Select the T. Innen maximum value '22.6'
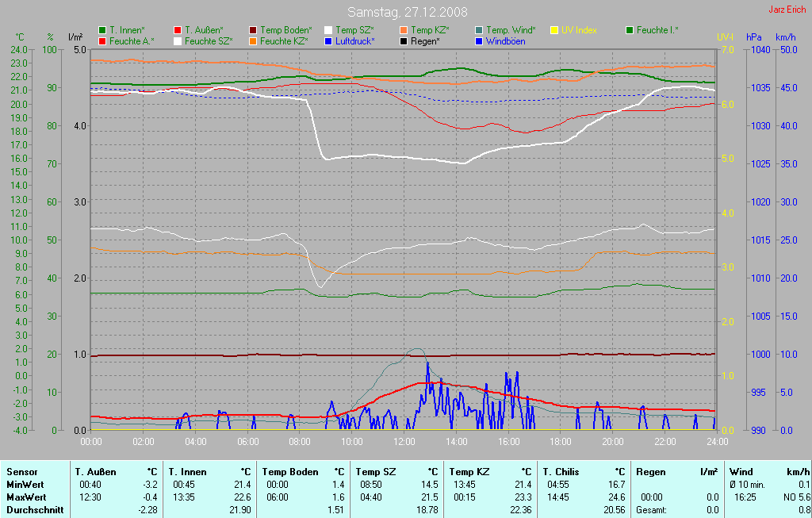The image size is (812, 518). click(x=243, y=497)
